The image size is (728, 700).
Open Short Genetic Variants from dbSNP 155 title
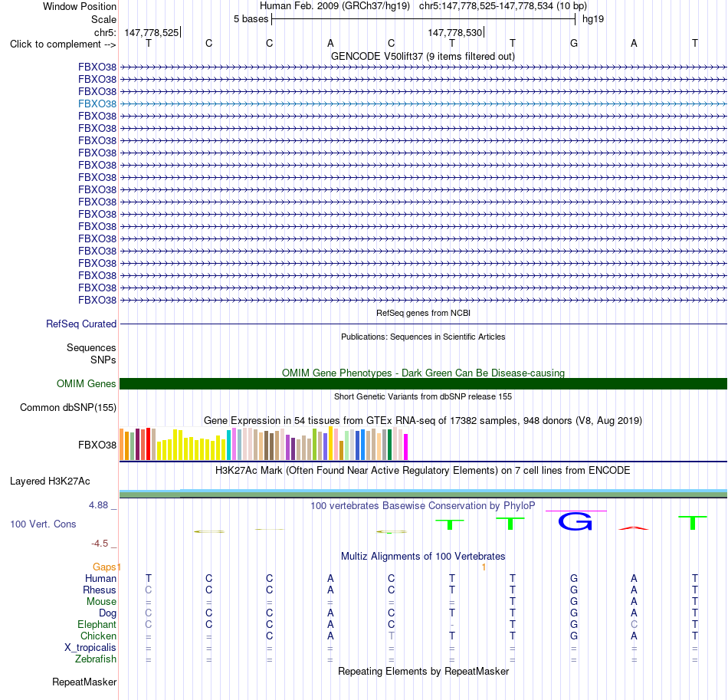423,396
